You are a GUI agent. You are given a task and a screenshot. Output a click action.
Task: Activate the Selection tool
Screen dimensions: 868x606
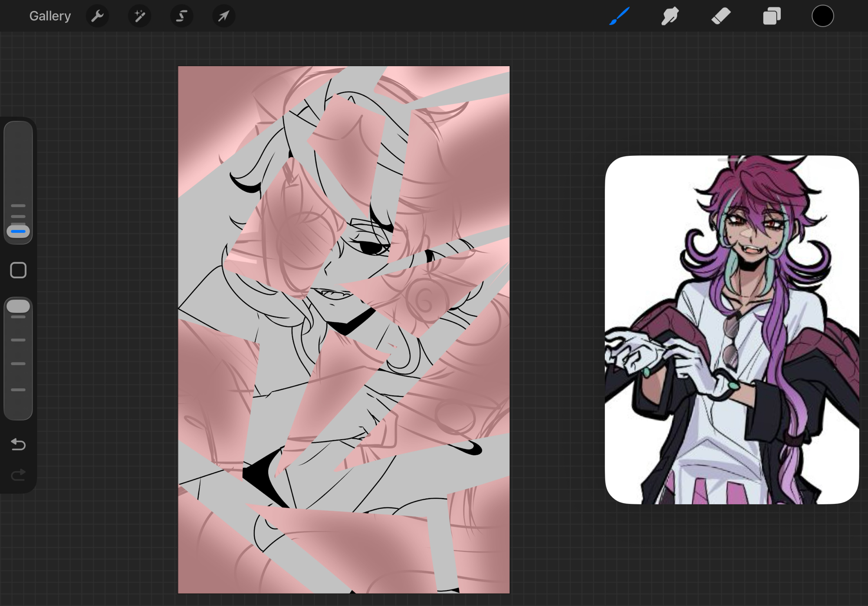pyautogui.click(x=181, y=16)
